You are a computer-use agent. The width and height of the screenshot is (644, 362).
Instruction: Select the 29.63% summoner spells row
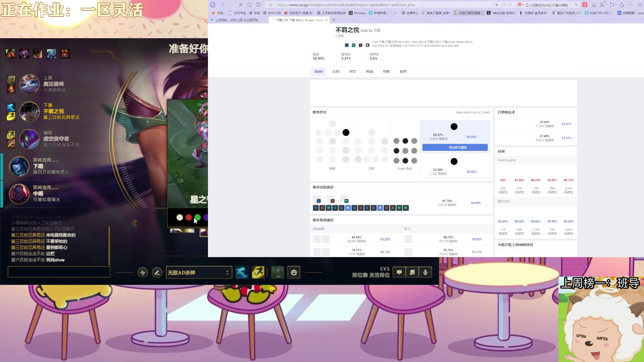[x=536, y=124]
